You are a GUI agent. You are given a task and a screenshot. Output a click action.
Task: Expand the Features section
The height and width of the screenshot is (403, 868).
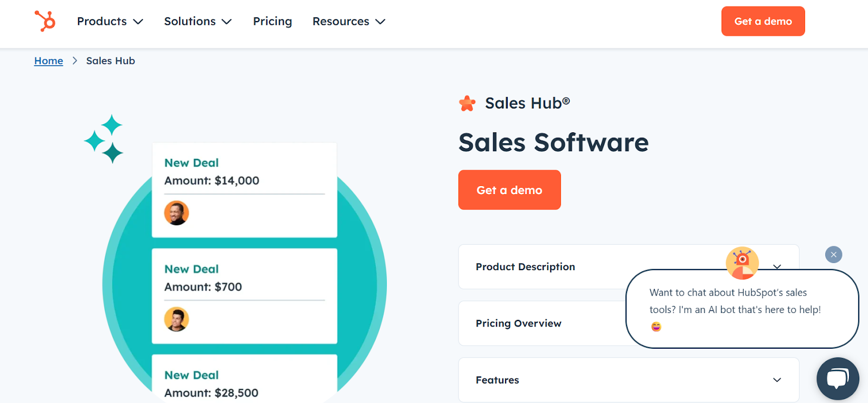pos(629,380)
